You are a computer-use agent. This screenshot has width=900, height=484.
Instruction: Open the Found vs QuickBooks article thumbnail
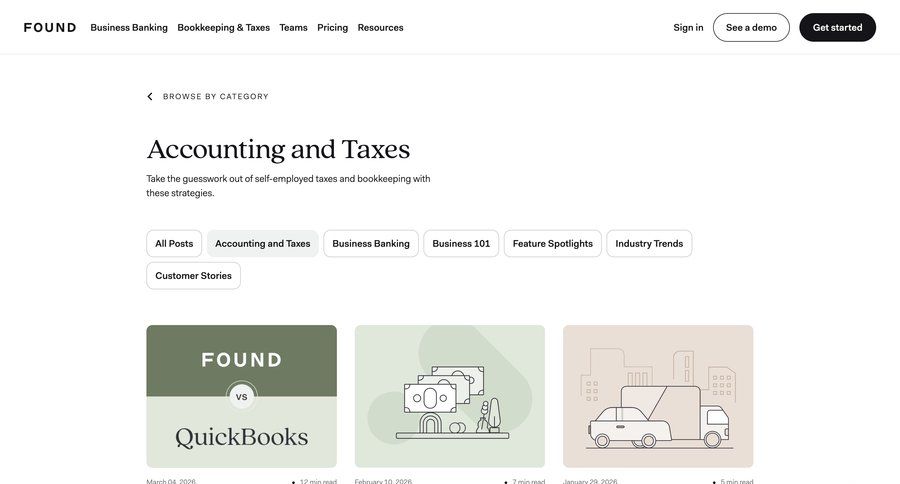[x=242, y=396]
